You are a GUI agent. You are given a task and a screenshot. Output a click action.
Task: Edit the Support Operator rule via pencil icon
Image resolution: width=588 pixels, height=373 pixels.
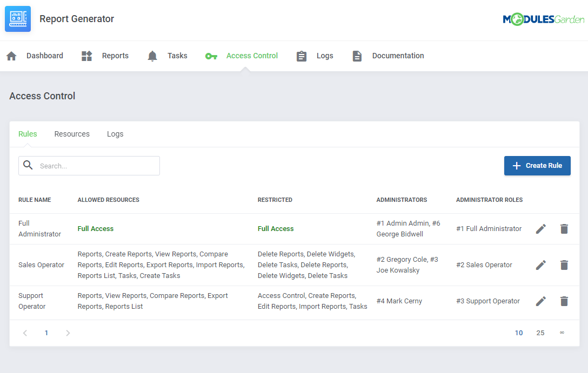pos(541,301)
